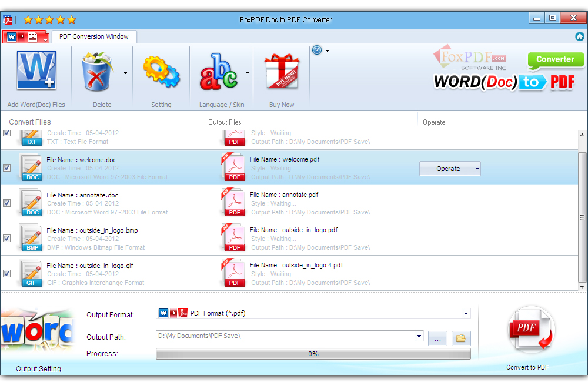
Task: Expand the Delete button dropdown arrow
Action: [x=125, y=73]
